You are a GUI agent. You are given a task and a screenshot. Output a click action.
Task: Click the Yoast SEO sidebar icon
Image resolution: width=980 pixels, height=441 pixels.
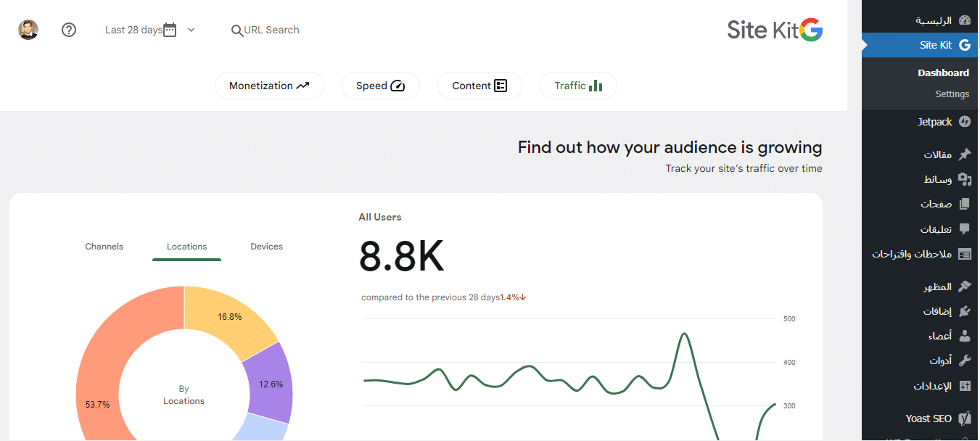[x=964, y=419]
